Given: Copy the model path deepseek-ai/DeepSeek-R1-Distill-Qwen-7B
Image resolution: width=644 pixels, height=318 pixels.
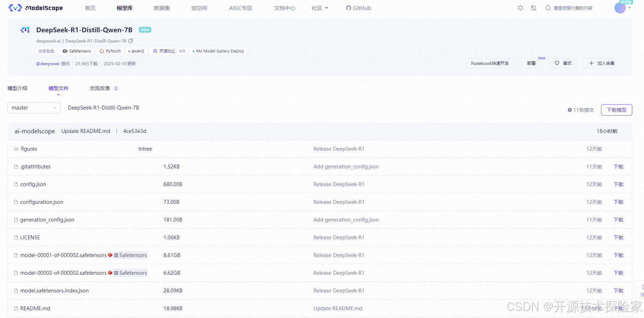Looking at the screenshot, I should click(x=131, y=41).
